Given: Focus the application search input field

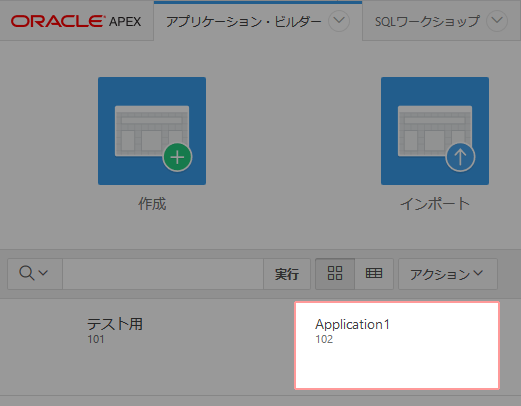Looking at the screenshot, I should [163, 274].
